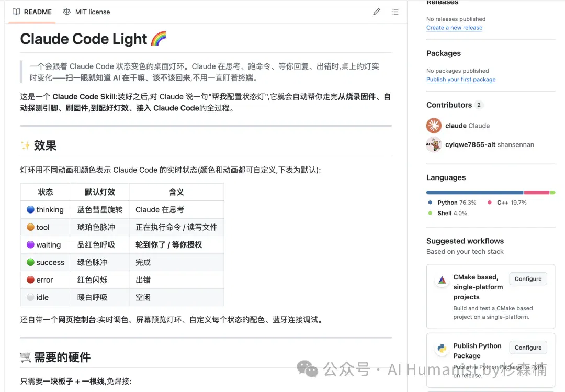Image resolution: width=565 pixels, height=392 pixels.
Task: Select the 暖白呼吸 table cell
Action: click(100, 297)
